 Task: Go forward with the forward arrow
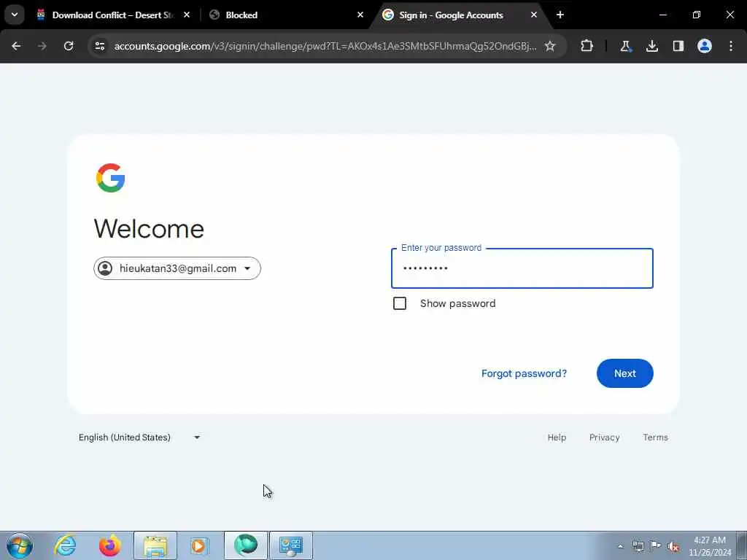coord(42,46)
